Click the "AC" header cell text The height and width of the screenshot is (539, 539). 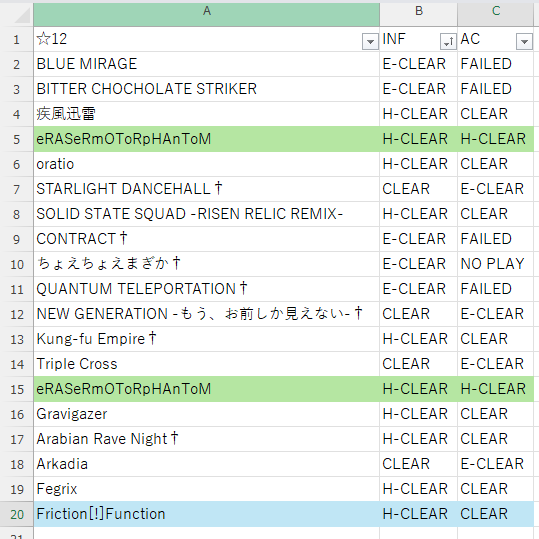pos(470,39)
